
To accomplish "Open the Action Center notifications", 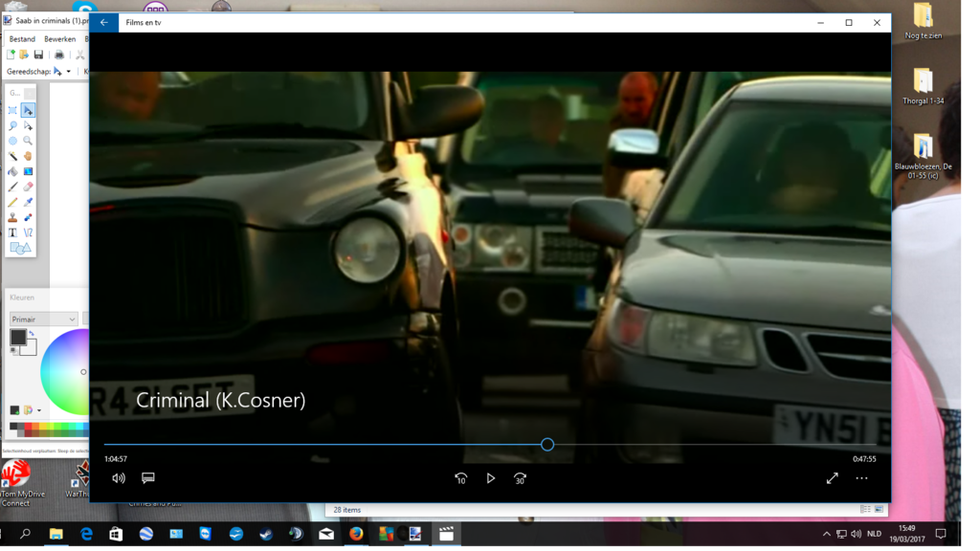I will coord(941,534).
